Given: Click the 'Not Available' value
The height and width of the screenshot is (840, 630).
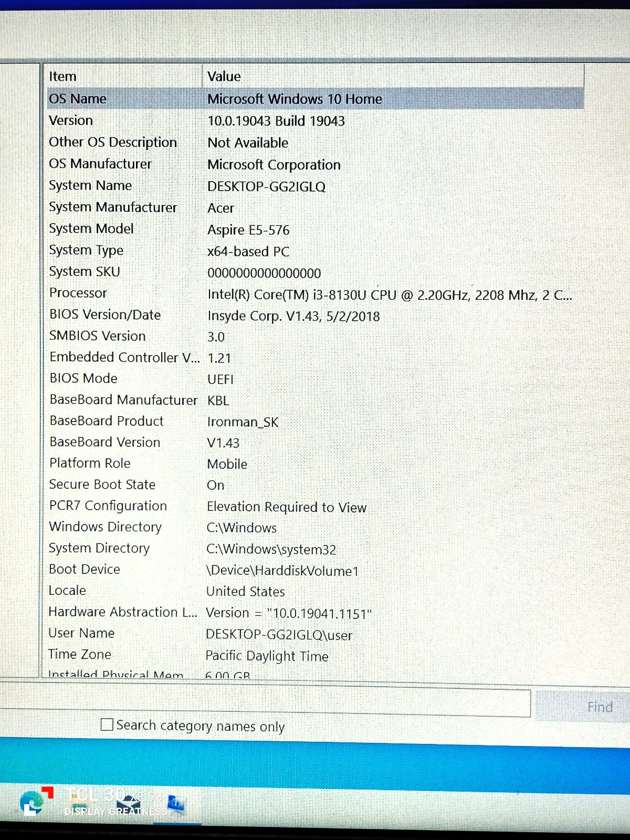Looking at the screenshot, I should (x=248, y=143).
